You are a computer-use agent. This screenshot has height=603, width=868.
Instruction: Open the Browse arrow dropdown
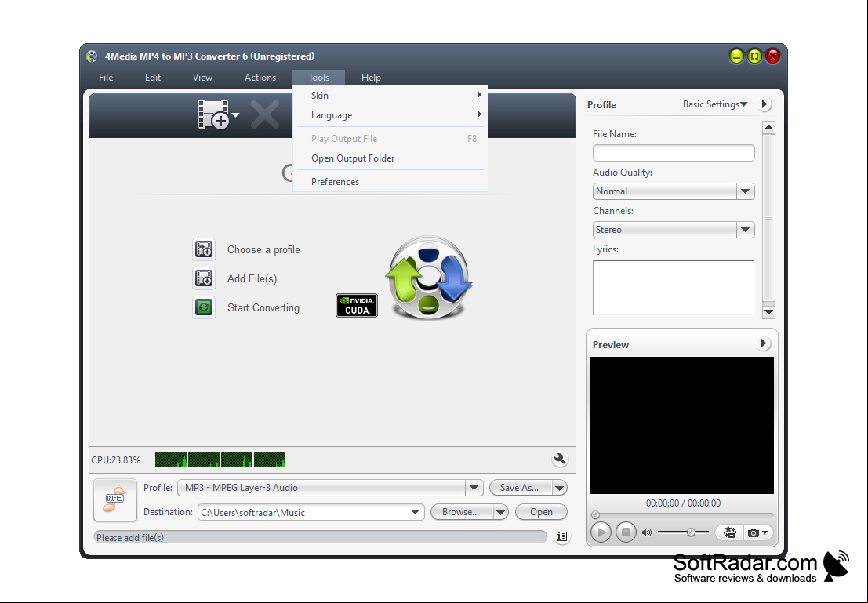pyautogui.click(x=500, y=512)
